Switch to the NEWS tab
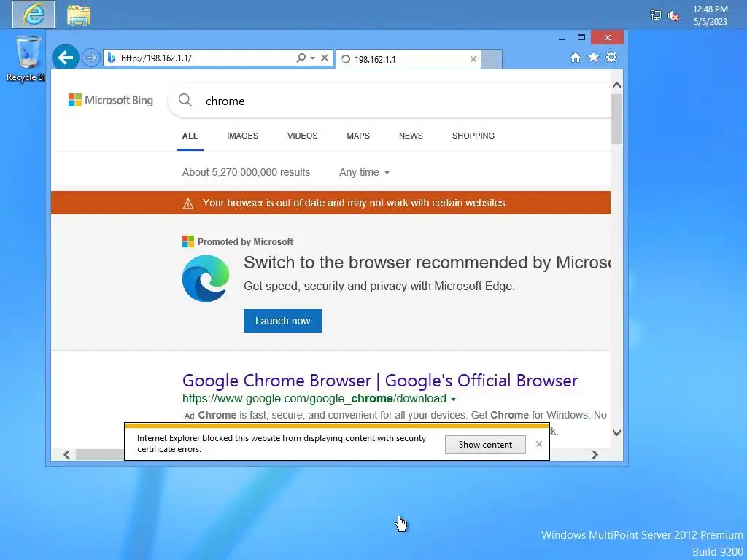This screenshot has height=560, width=747. point(411,136)
